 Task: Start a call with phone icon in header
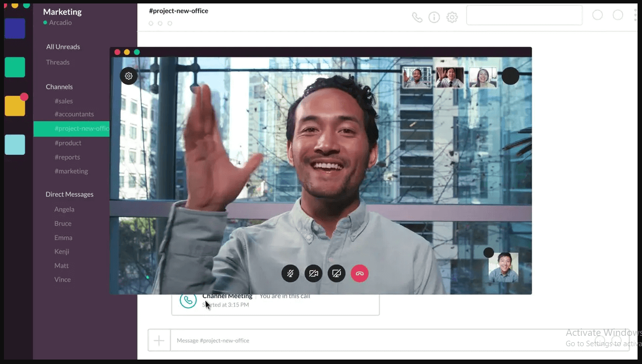click(417, 18)
